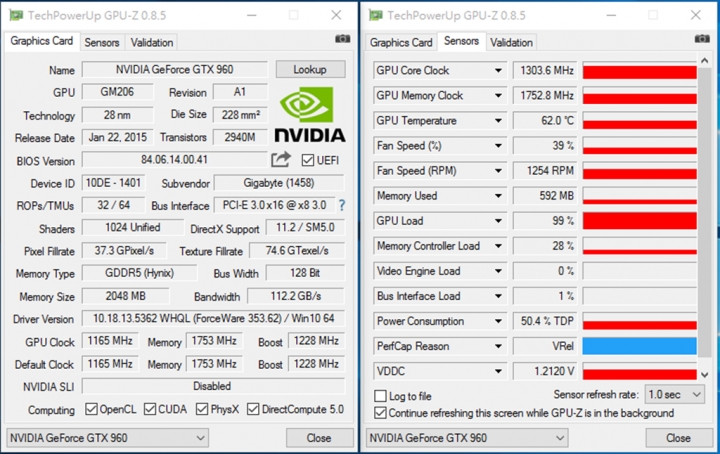The image size is (720, 454).
Task: Click the Lookup button
Action: (310, 69)
